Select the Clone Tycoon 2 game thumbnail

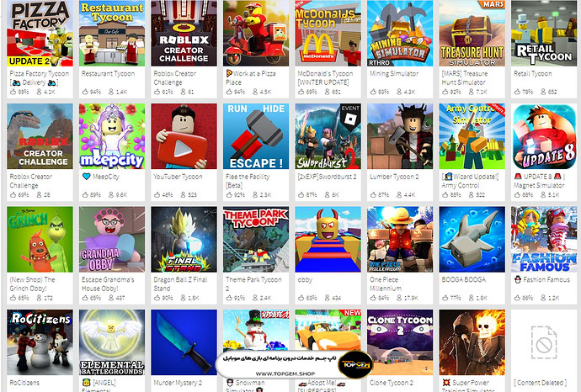(x=400, y=342)
